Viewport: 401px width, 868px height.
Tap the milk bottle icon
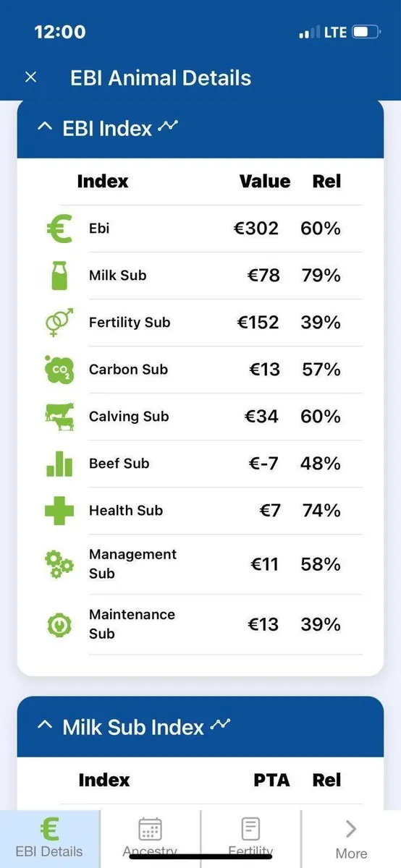pyautogui.click(x=59, y=276)
